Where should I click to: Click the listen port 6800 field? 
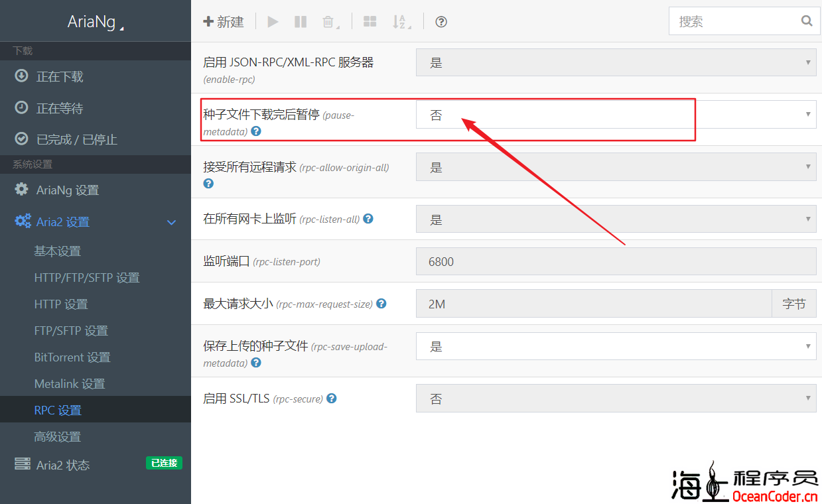point(616,261)
